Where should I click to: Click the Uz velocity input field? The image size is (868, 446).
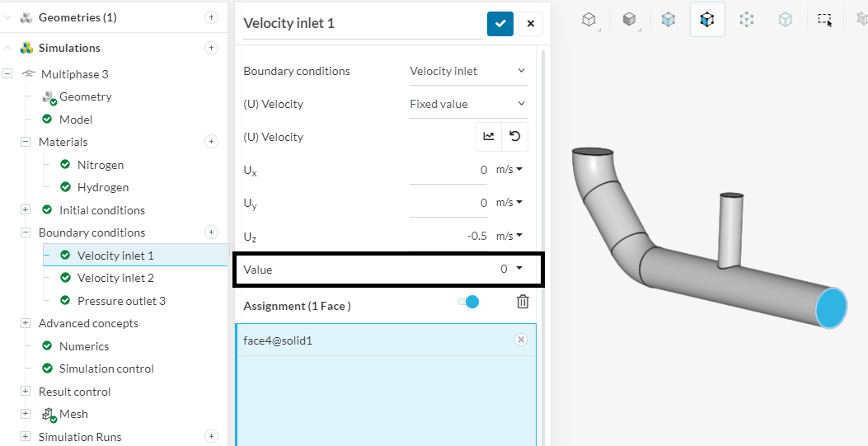(448, 236)
